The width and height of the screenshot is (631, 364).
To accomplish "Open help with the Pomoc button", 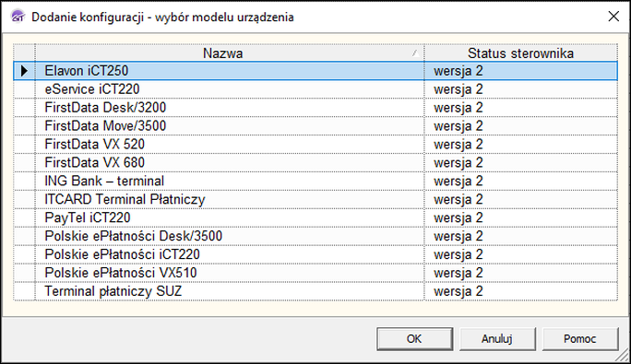I will point(580,339).
